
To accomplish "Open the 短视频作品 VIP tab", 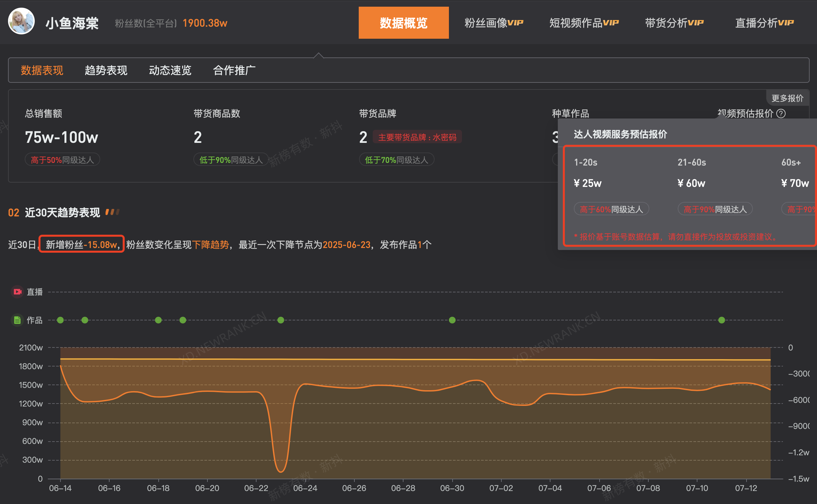I will coord(584,23).
